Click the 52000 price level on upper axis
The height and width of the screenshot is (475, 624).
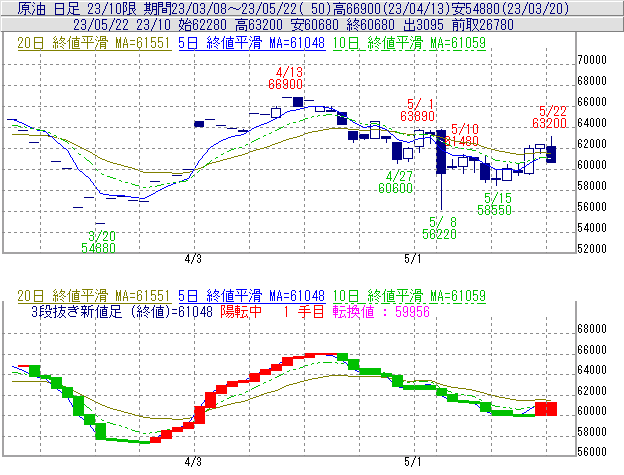point(592,249)
